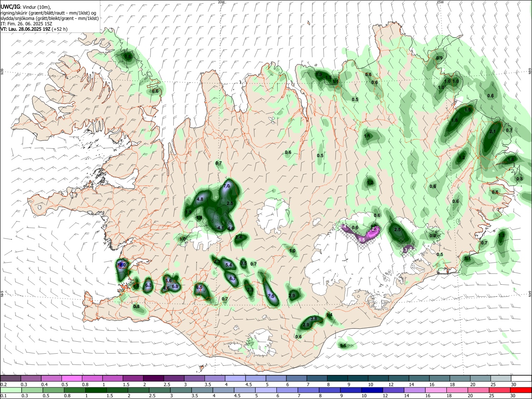Pick the pale gray 25 mm snow swatch
The image size is (532, 399).
pos(501,378)
